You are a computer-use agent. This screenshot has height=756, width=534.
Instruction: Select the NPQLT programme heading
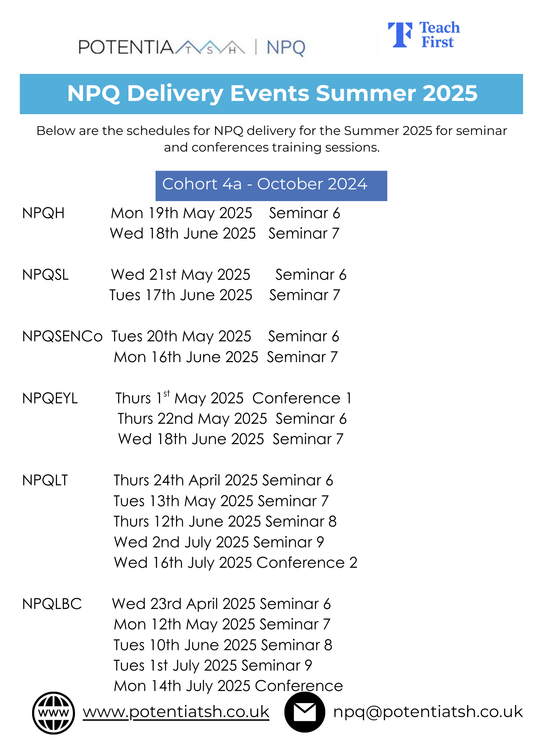[45, 480]
